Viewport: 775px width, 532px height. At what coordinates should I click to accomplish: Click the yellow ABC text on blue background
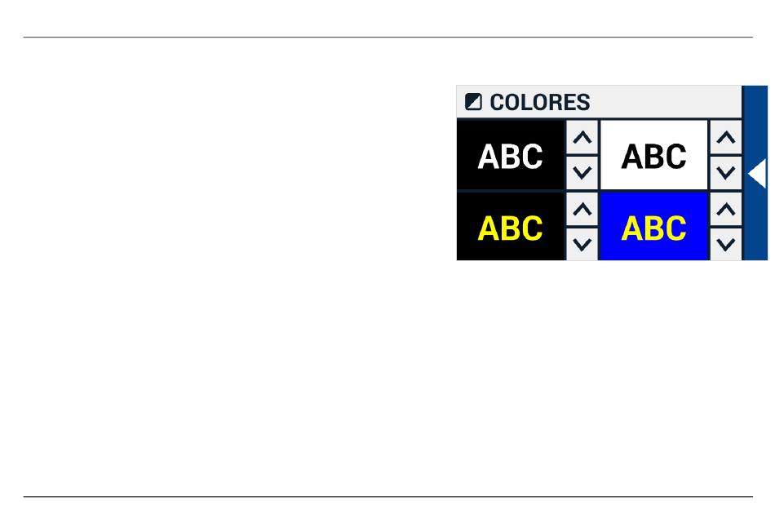pos(654,228)
